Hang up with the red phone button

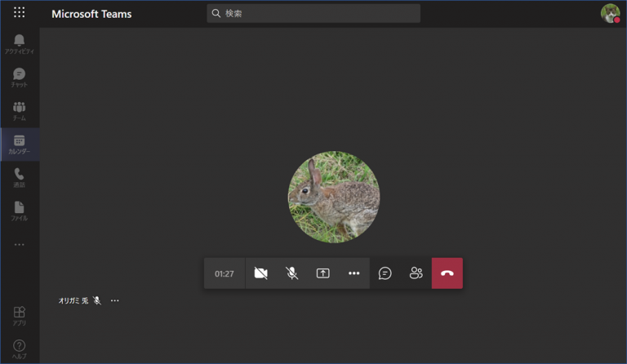[x=447, y=273]
